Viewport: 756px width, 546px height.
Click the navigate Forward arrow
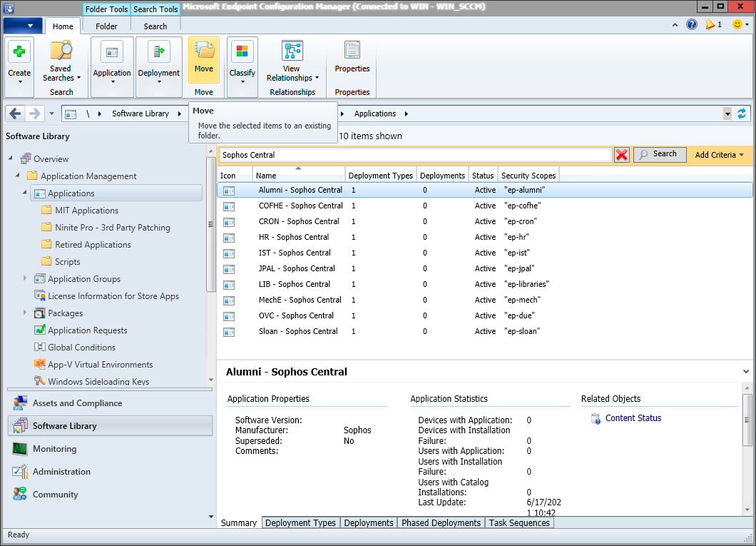click(35, 113)
